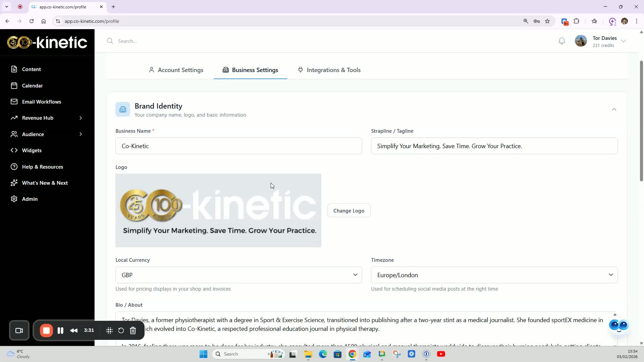Open the password key icon in address bar
The image size is (644, 362).
(x=537, y=21)
